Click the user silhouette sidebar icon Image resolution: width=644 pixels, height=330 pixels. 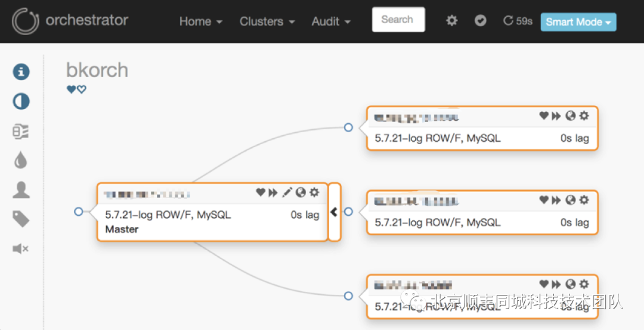(x=21, y=190)
